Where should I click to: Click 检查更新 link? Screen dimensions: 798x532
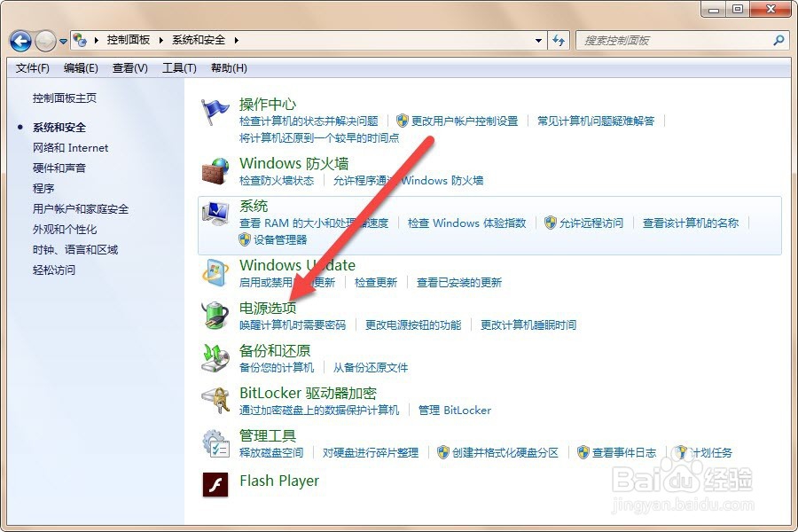376,282
